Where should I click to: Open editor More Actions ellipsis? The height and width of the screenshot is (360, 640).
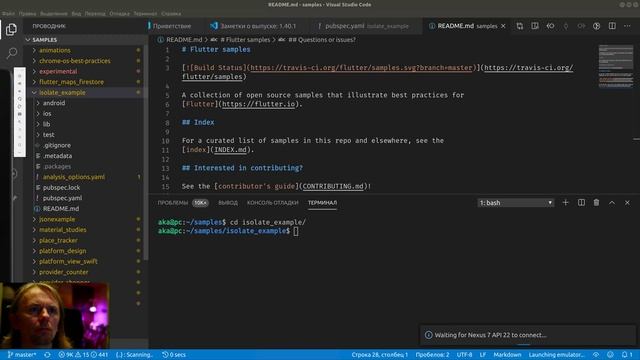pyautogui.click(x=627, y=26)
